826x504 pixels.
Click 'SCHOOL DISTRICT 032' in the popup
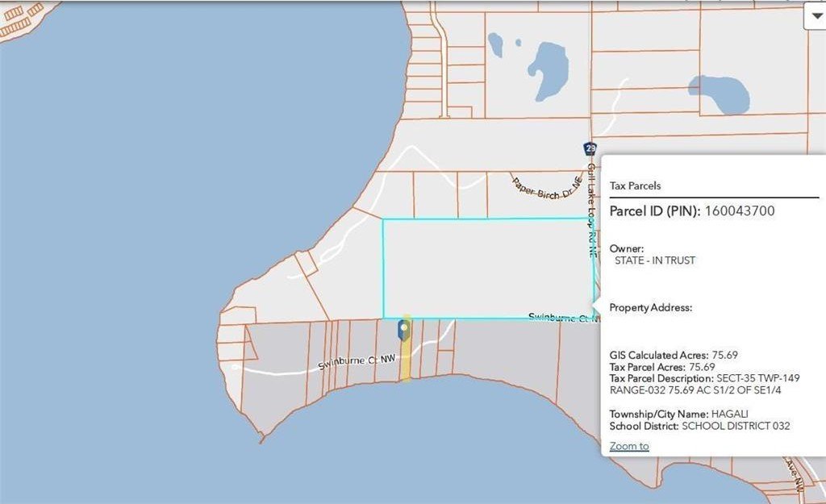[736, 426]
